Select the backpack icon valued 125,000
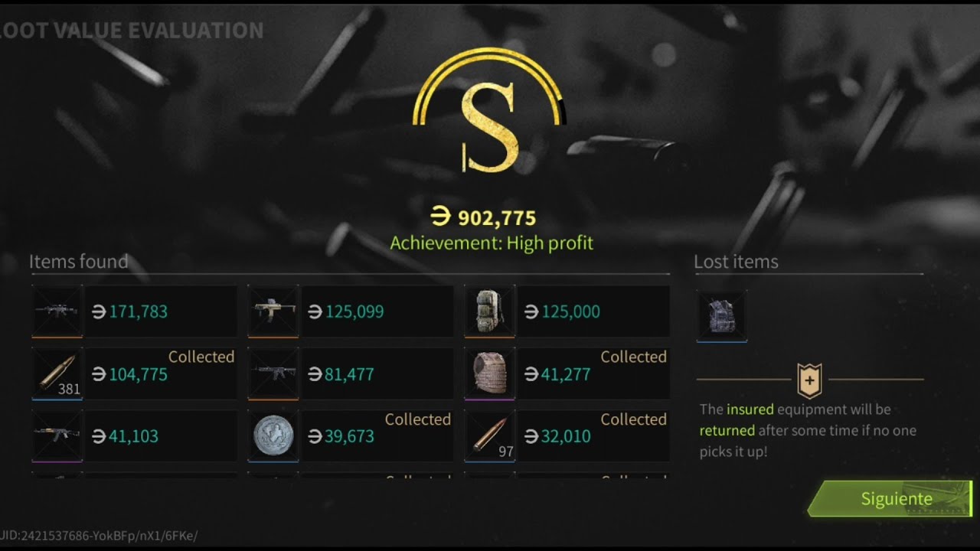The height and width of the screenshot is (551, 980). pos(490,311)
